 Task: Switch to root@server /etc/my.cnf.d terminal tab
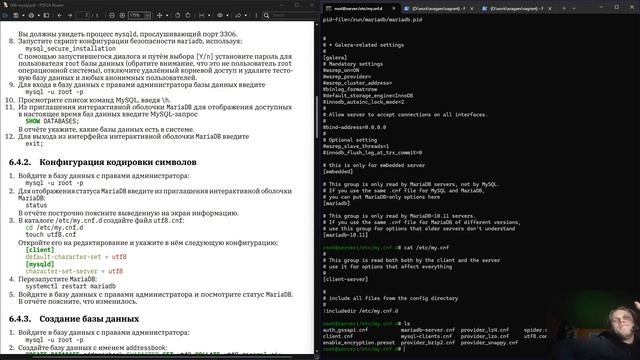(x=358, y=8)
